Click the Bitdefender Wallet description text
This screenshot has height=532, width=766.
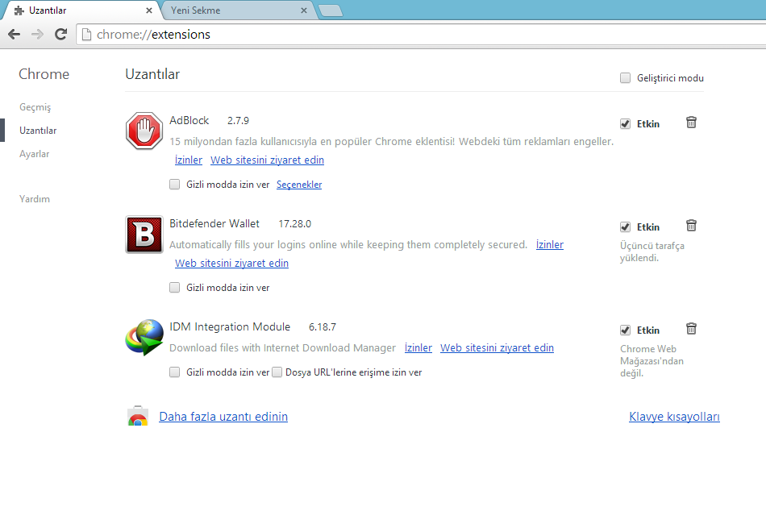coord(348,244)
